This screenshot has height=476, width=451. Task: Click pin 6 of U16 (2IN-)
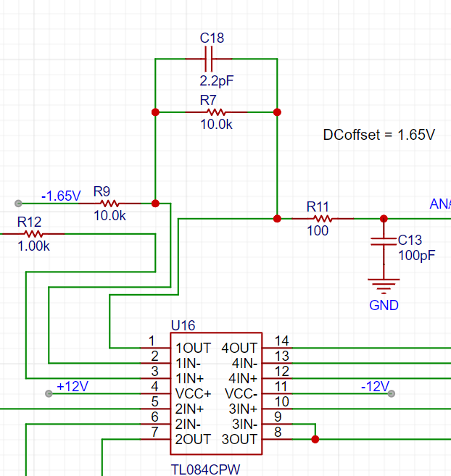(155, 424)
